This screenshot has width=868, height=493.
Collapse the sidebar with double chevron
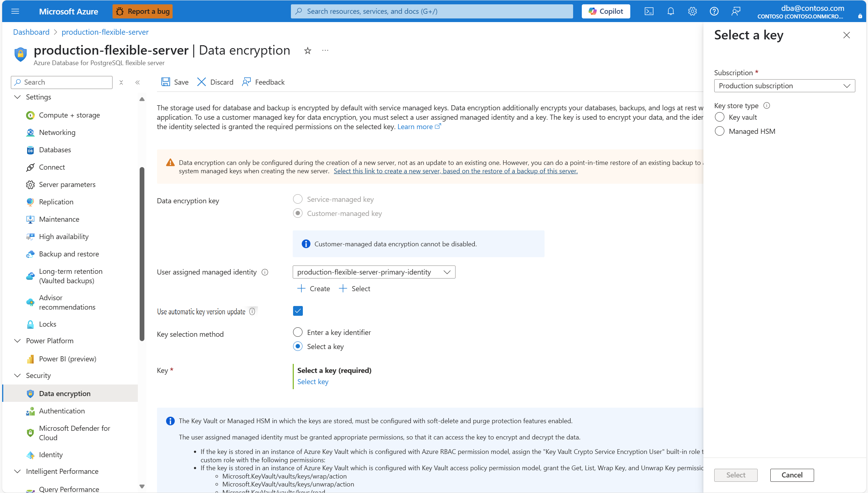[x=137, y=82]
